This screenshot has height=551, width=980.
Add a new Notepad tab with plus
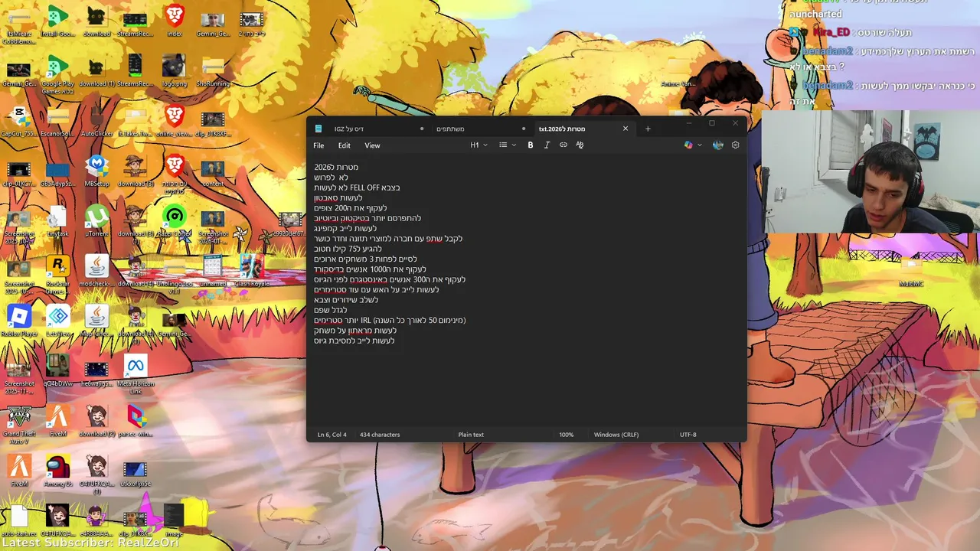[648, 129]
